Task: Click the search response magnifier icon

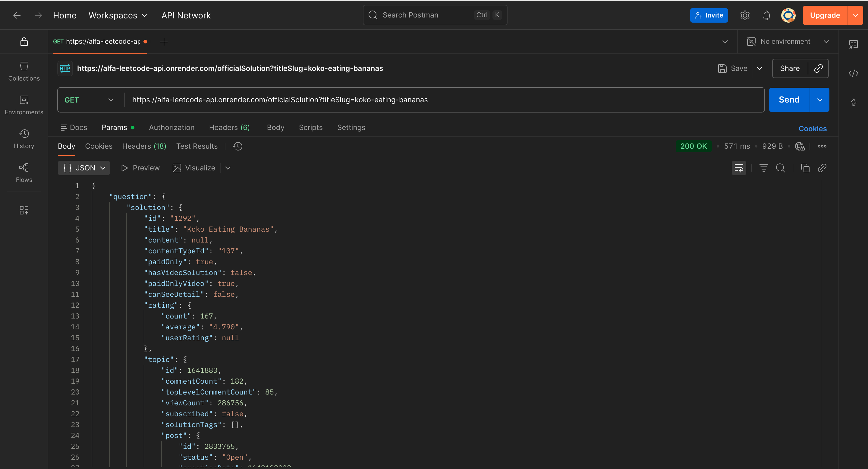Action: coord(780,168)
